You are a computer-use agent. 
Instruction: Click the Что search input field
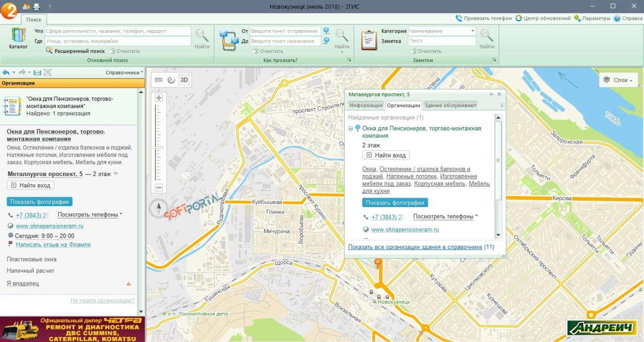pyautogui.click(x=118, y=31)
